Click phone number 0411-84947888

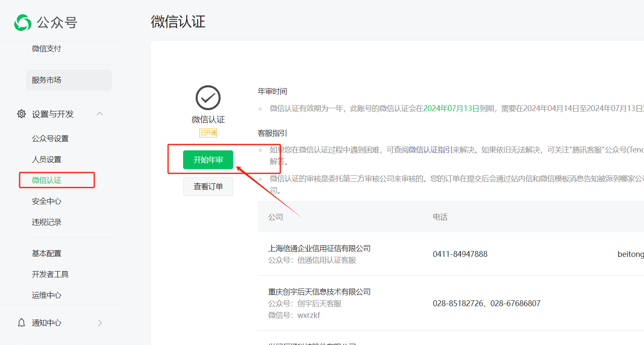460,254
